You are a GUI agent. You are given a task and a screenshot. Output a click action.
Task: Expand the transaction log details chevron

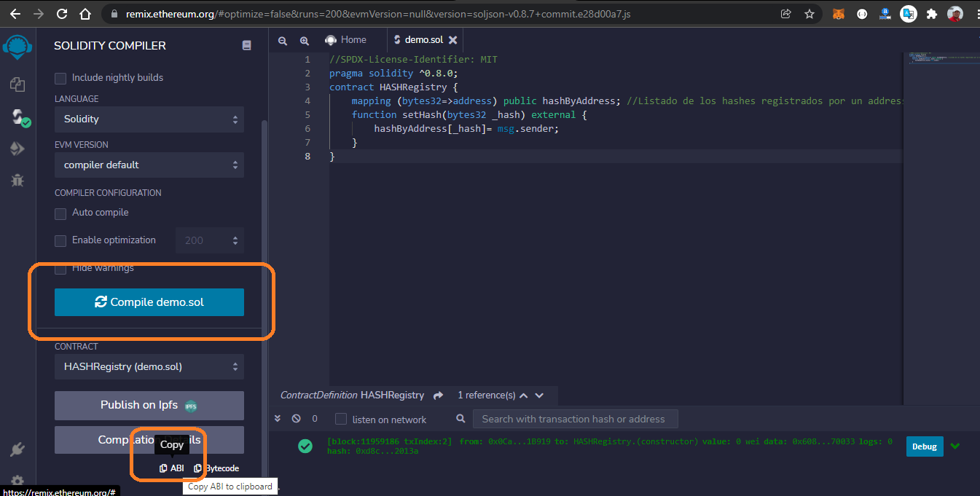tap(955, 446)
